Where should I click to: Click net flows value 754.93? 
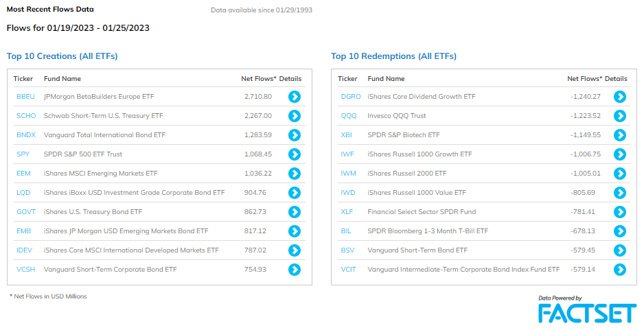click(x=255, y=270)
